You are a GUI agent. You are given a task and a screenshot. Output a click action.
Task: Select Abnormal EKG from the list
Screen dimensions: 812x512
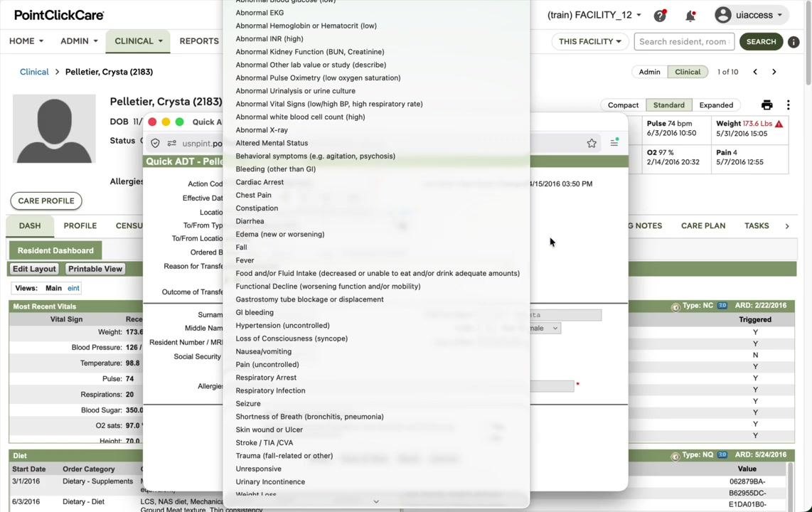260,12
